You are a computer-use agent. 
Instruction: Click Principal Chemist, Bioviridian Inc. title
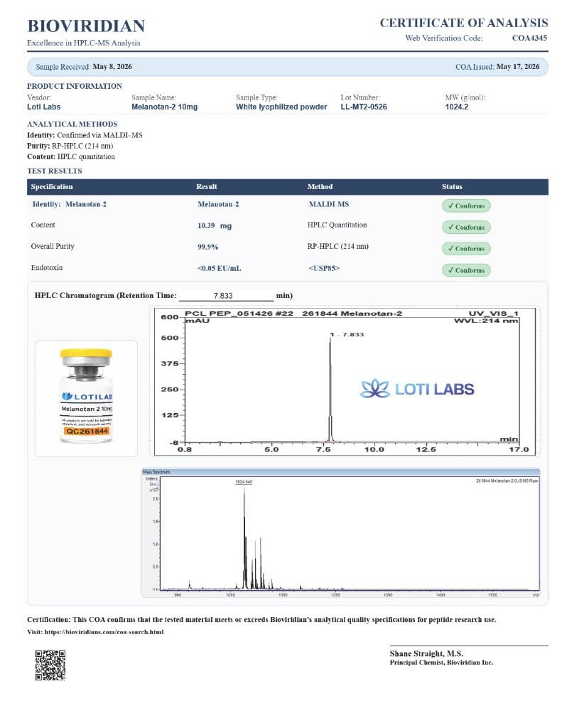pos(441,663)
